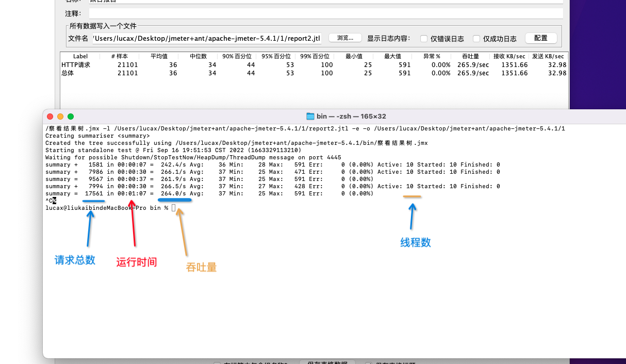
Task: Click min value 25 in HTTP请求 row
Action: point(368,65)
